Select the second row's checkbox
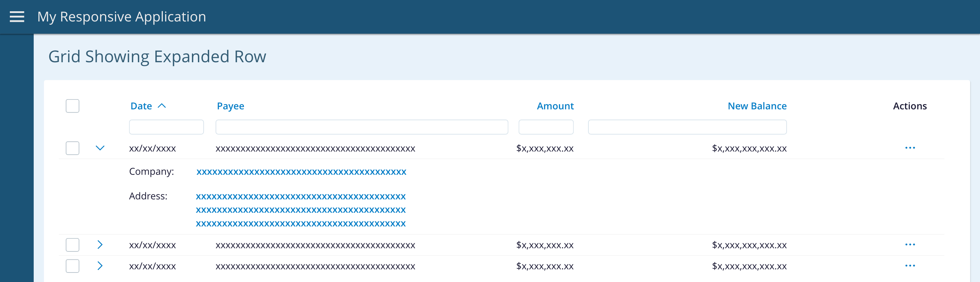The height and width of the screenshot is (282, 980). coord(72,245)
